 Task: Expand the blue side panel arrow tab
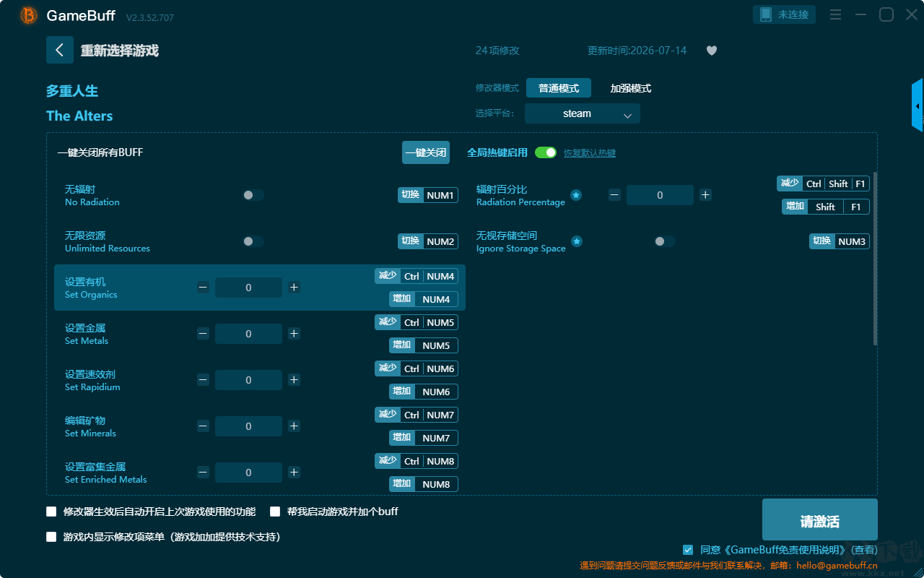point(918,105)
